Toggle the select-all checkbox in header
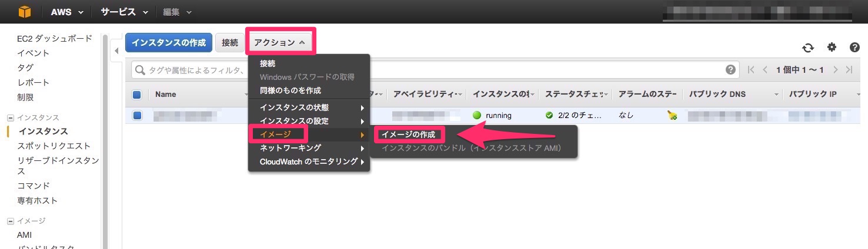Screen dimensions: 868x249 click(x=137, y=95)
